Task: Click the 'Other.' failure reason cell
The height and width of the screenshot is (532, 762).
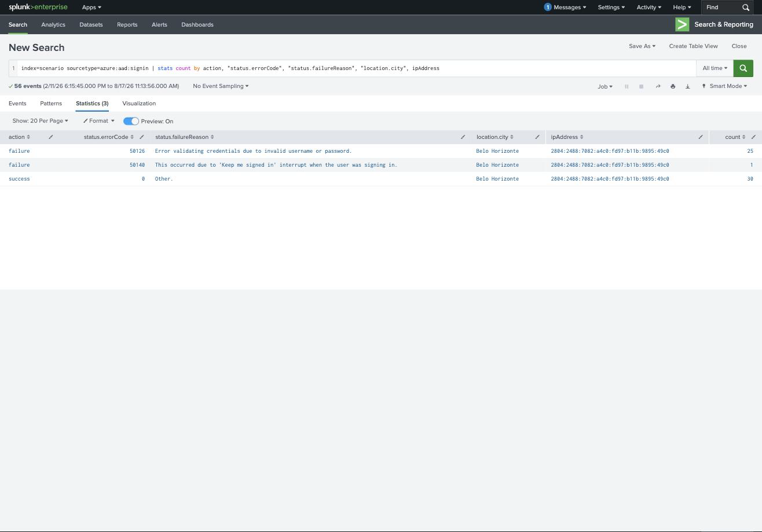Action: [x=164, y=179]
